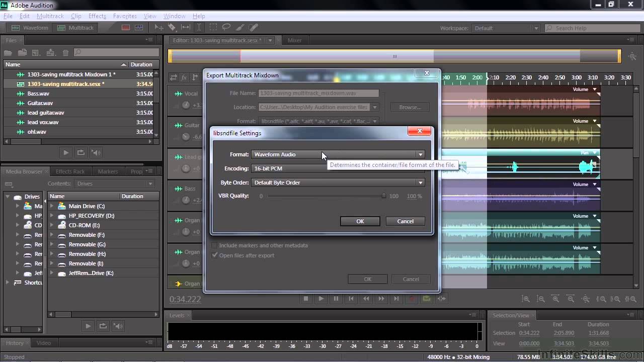Click Rewind in the editor transport
This screenshot has height=362, width=644.
[x=366, y=299]
